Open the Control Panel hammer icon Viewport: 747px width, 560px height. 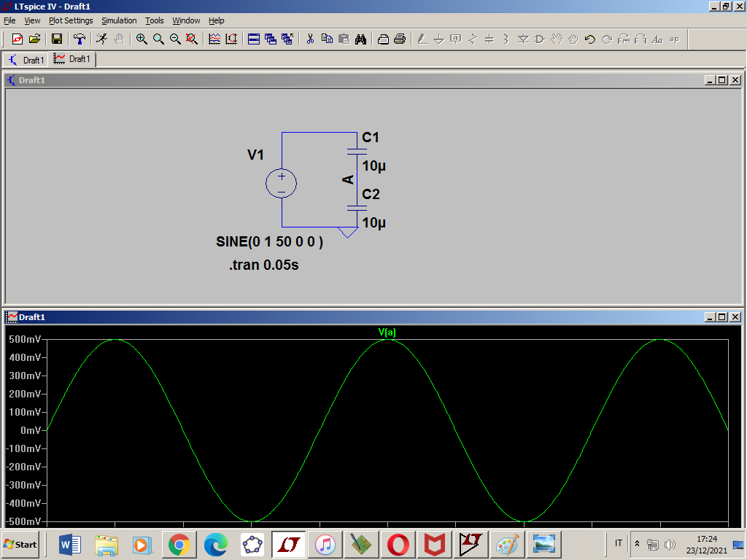80,39
